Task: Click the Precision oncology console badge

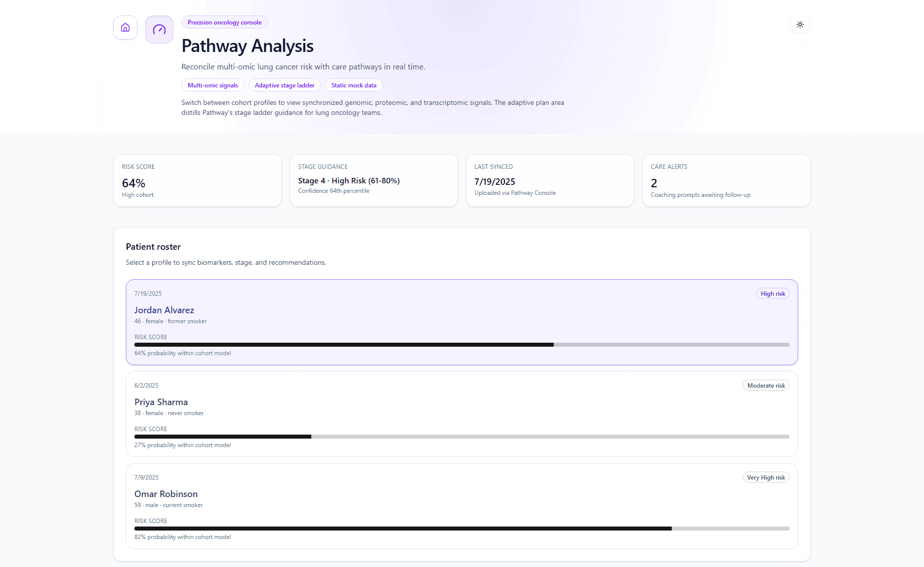Action: (224, 22)
